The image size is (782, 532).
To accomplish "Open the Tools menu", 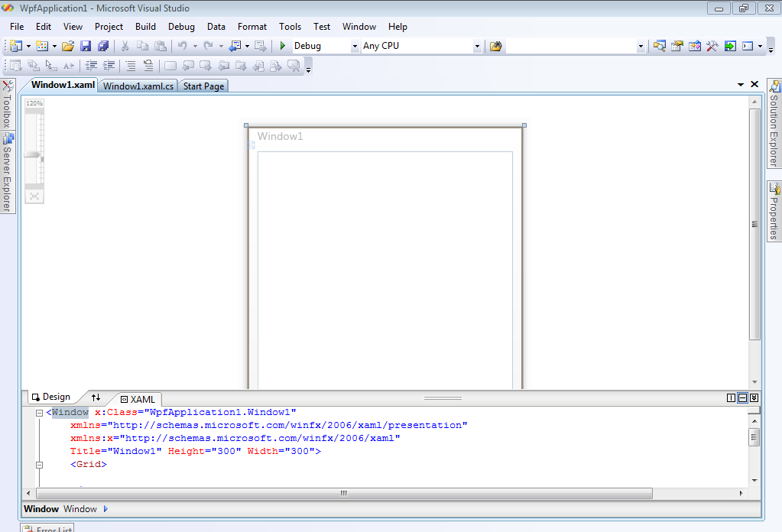I will (x=290, y=27).
